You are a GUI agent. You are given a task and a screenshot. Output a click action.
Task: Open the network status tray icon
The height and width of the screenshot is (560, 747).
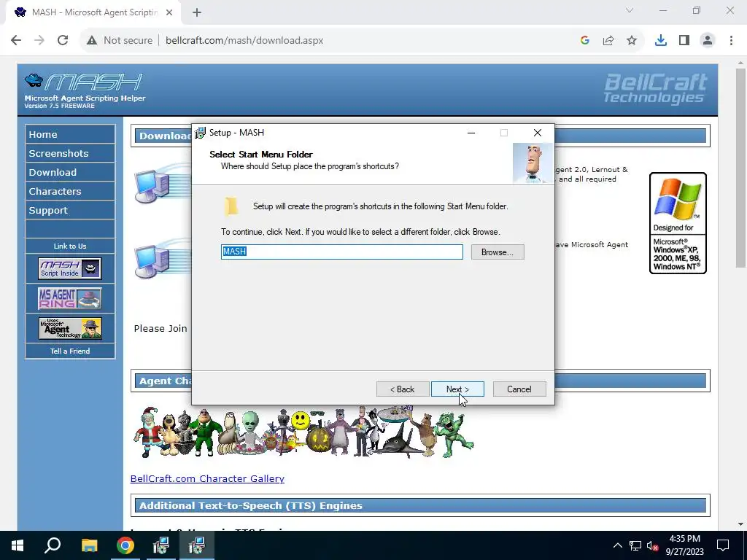click(x=635, y=545)
